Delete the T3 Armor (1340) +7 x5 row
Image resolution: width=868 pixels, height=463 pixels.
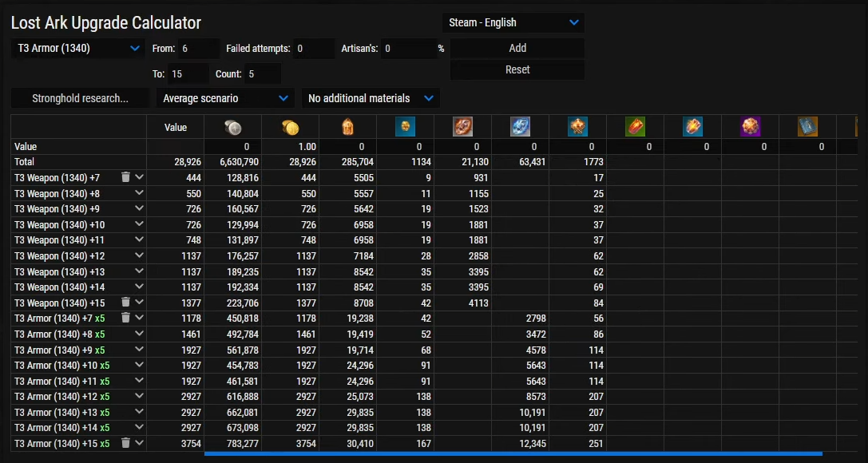125,318
